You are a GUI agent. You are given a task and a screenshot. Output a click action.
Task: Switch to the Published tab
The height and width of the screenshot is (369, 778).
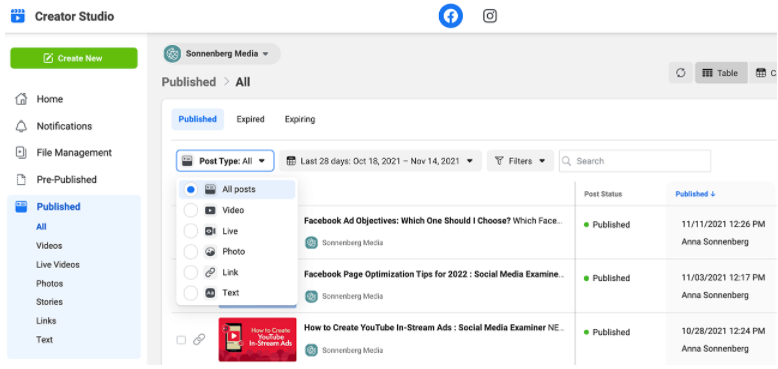click(x=197, y=119)
